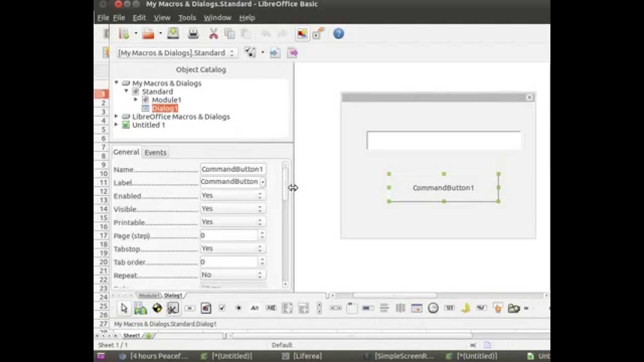
Task: Open LibreOffice Help blue question icon
Action: click(x=339, y=34)
